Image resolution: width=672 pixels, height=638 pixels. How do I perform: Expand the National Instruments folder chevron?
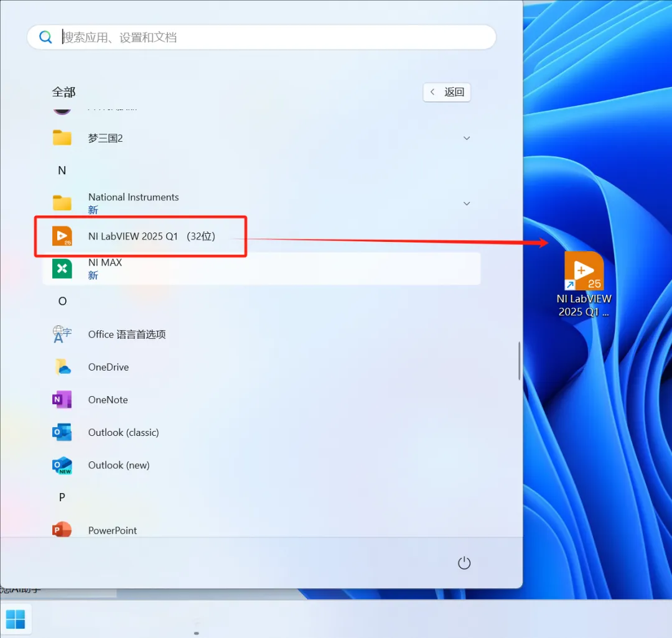click(x=467, y=203)
